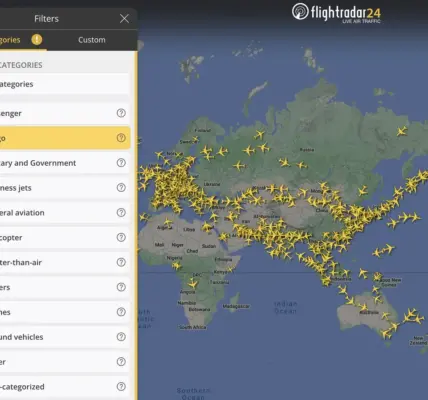The image size is (428, 400).
Task: Open help for Lighter-than-air
Action: (121, 262)
